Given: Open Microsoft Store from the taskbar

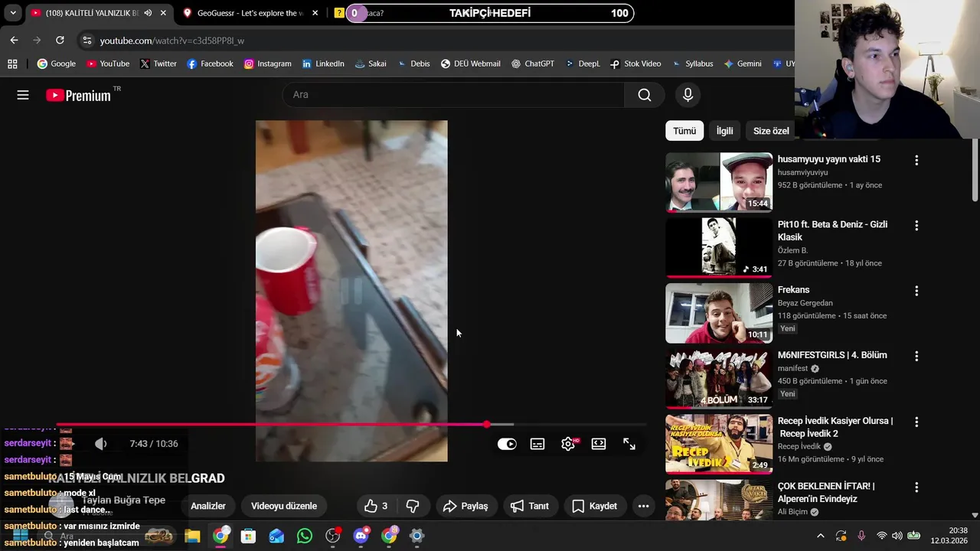Looking at the screenshot, I should [x=248, y=536].
